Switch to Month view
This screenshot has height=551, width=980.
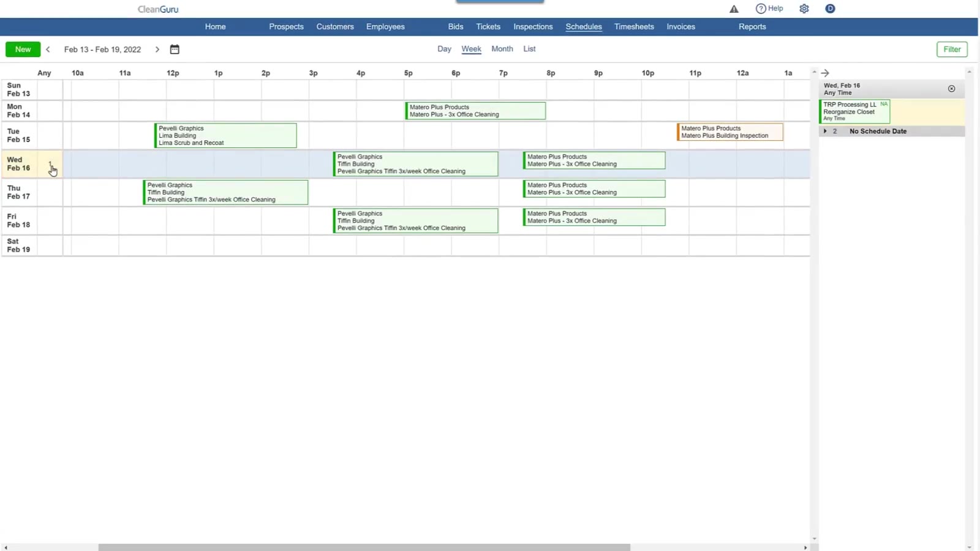[502, 49]
